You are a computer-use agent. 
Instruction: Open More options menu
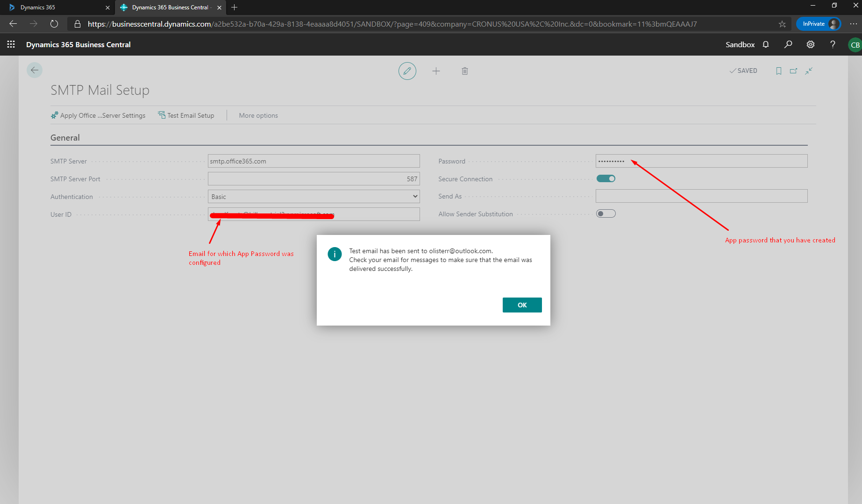pos(258,115)
